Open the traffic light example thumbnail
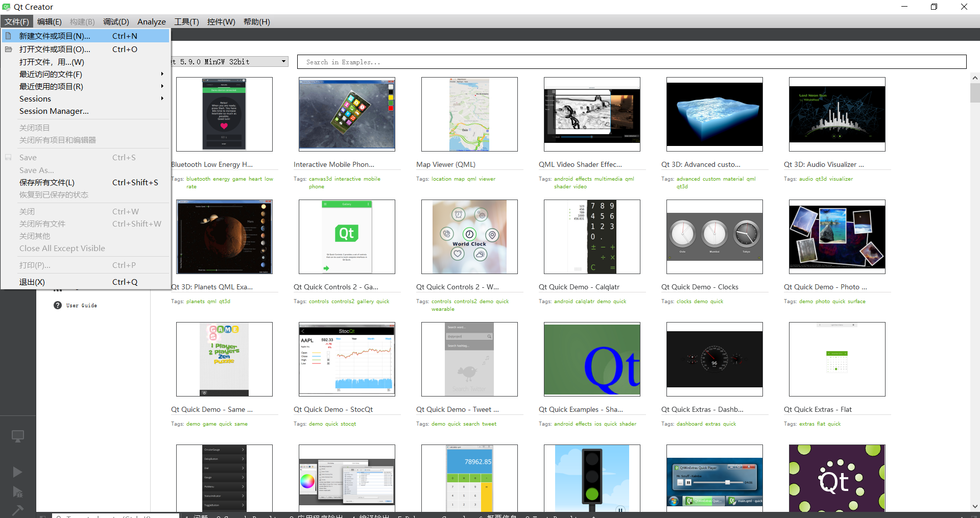 click(x=592, y=478)
